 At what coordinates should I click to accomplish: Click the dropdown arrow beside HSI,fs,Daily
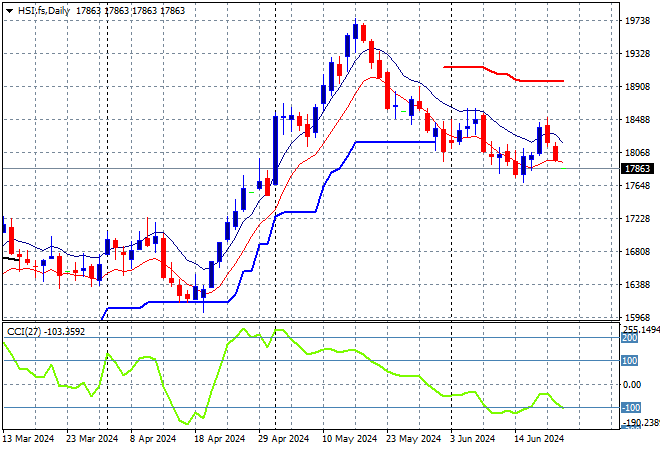click(8, 9)
